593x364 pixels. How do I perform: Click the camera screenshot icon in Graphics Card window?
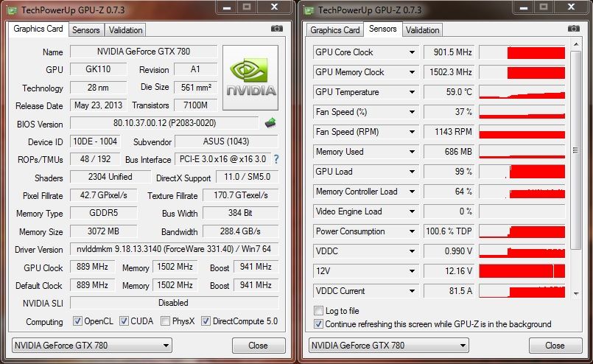pos(277,29)
